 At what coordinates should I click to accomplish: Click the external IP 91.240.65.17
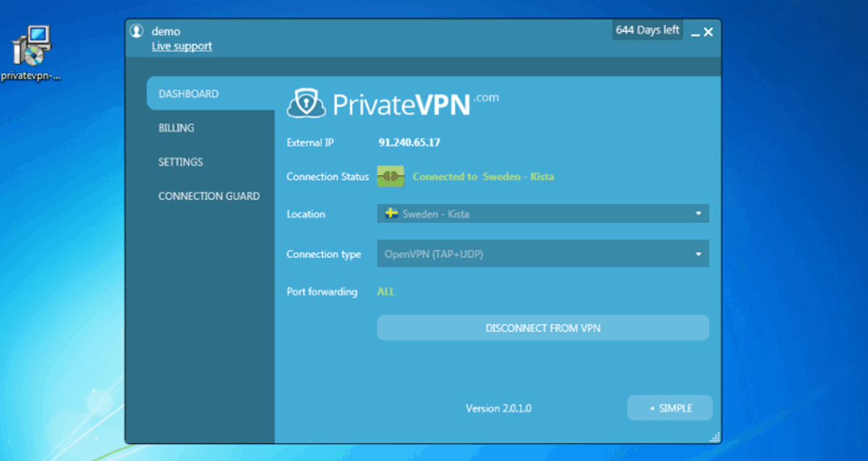pos(410,143)
